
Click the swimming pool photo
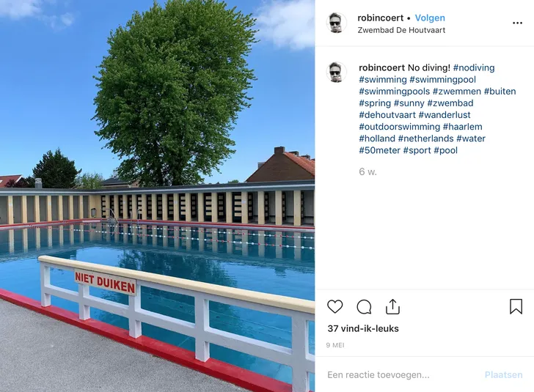(157, 196)
